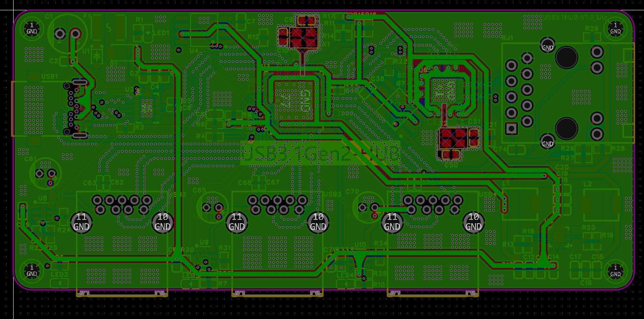
Task: Select the LED1 reference label
Action: click(x=161, y=34)
